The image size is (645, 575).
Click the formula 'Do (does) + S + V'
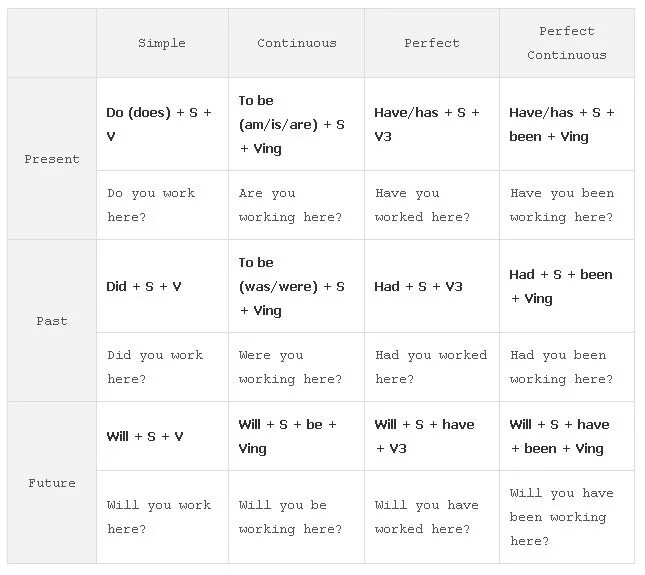[160, 124]
